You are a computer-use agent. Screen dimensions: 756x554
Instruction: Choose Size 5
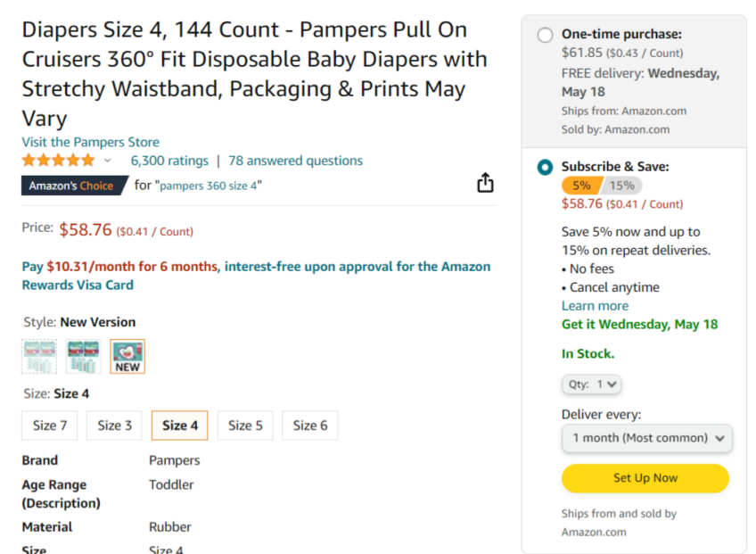(244, 426)
